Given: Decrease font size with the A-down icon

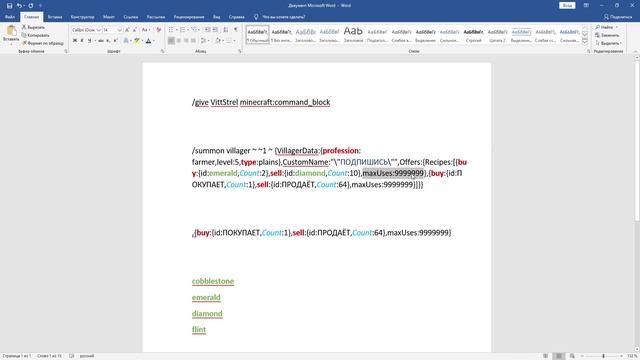Looking at the screenshot, I should coord(135,30).
